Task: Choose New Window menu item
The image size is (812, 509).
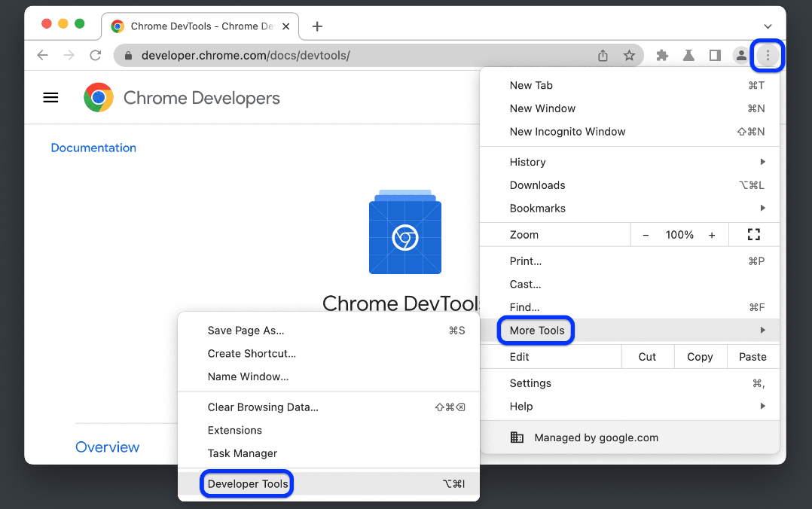Action: click(x=630, y=108)
